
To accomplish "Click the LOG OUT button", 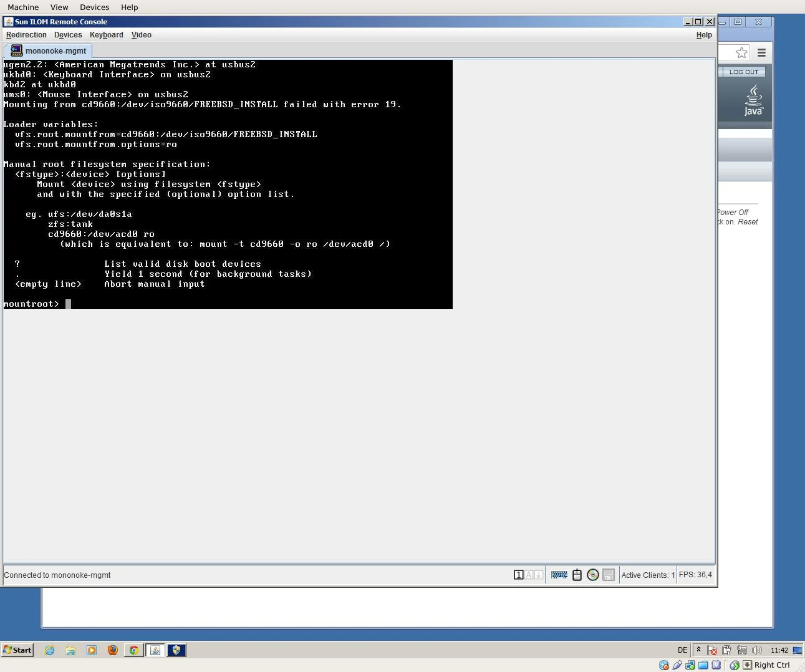I will (x=743, y=72).
